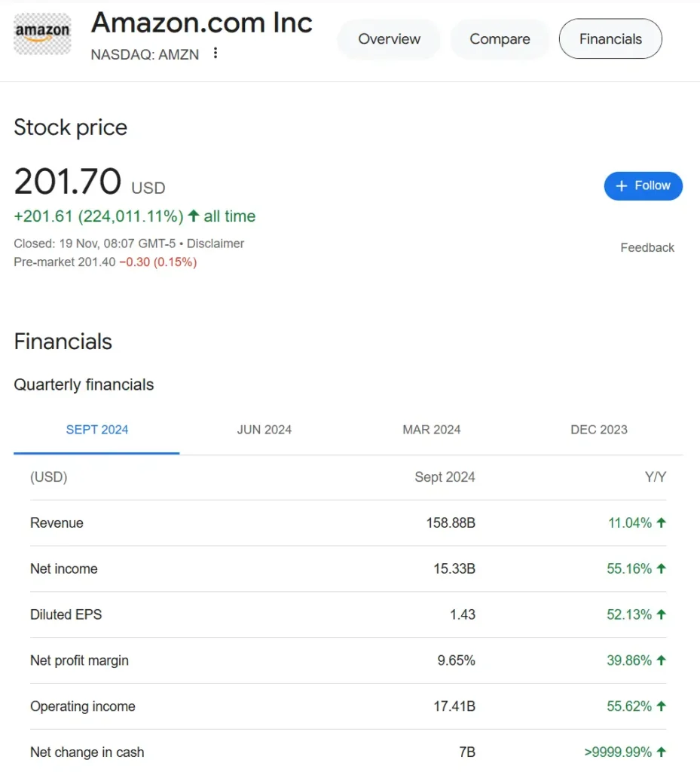Open the Disclaimer link
The image size is (700, 772).
216,244
